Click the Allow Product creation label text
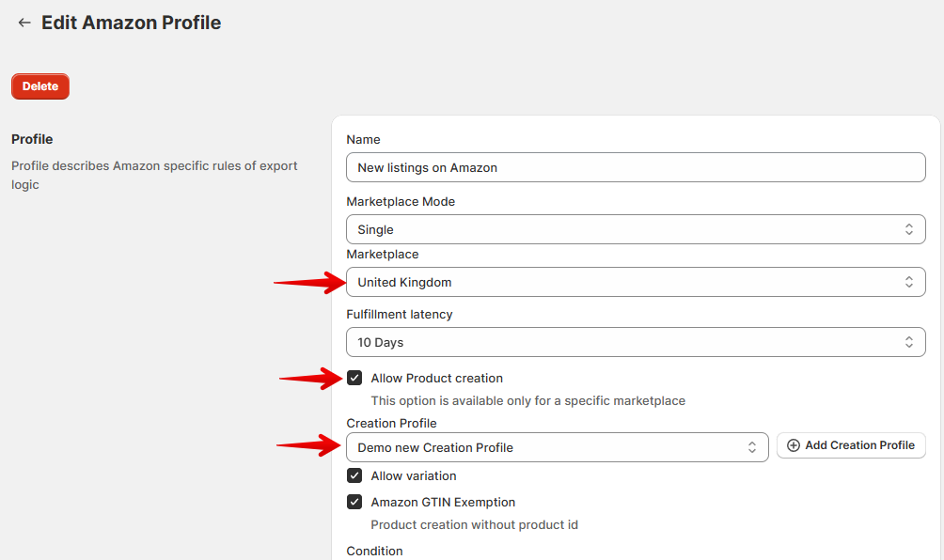 tap(436, 379)
